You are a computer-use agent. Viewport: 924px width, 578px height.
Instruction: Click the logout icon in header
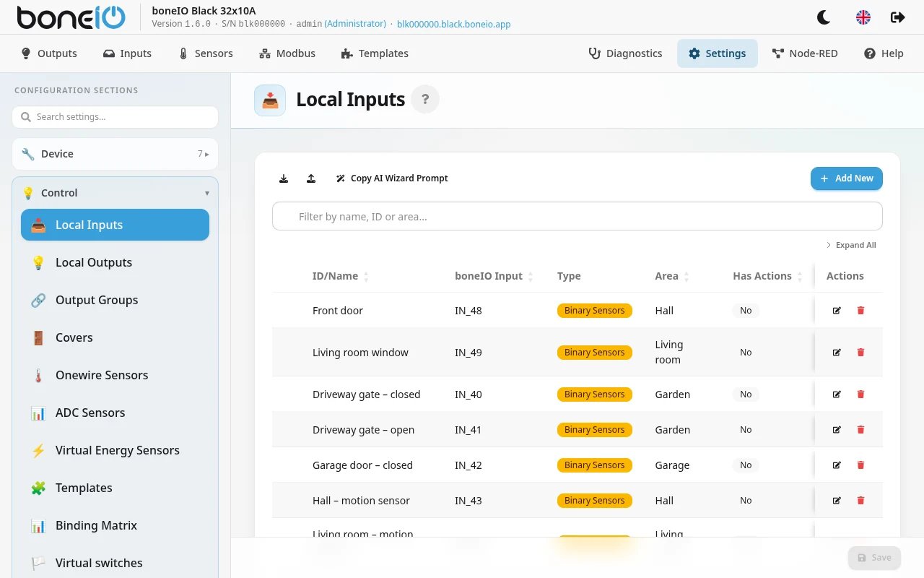(x=897, y=17)
